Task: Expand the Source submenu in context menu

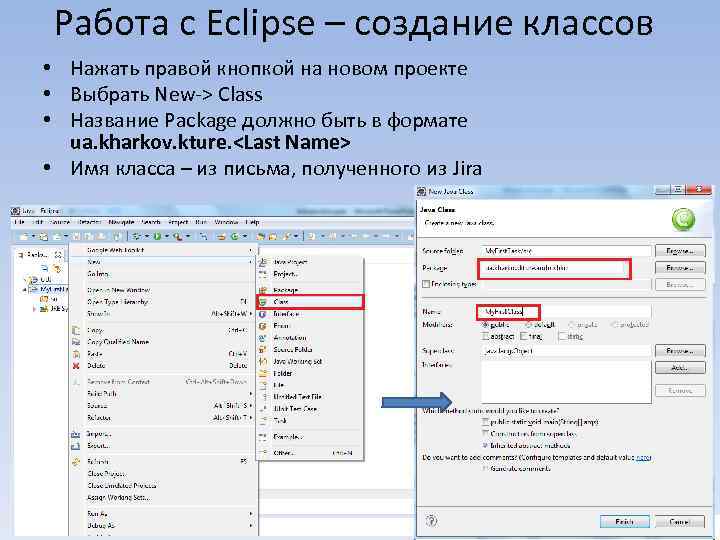Action: [x=251, y=406]
